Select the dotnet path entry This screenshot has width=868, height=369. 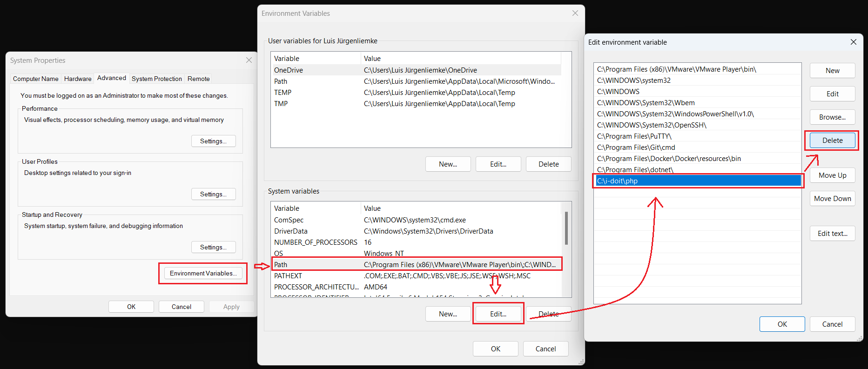698,169
